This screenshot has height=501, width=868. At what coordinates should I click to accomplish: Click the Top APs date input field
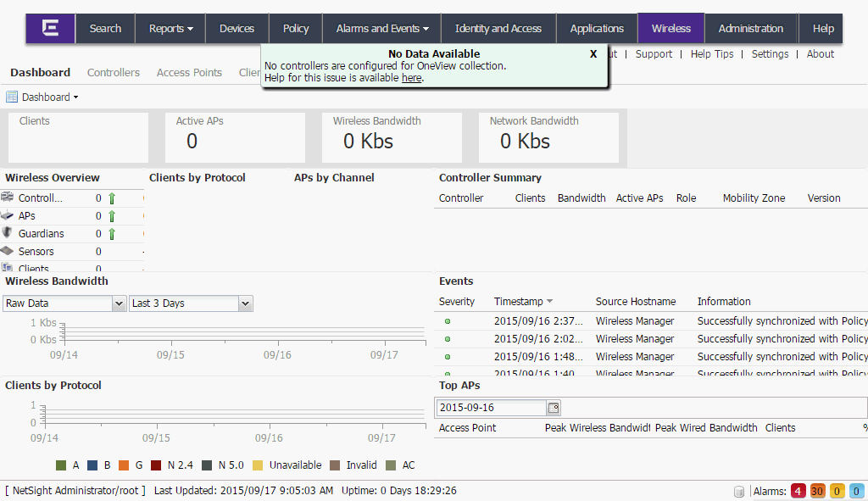point(492,408)
